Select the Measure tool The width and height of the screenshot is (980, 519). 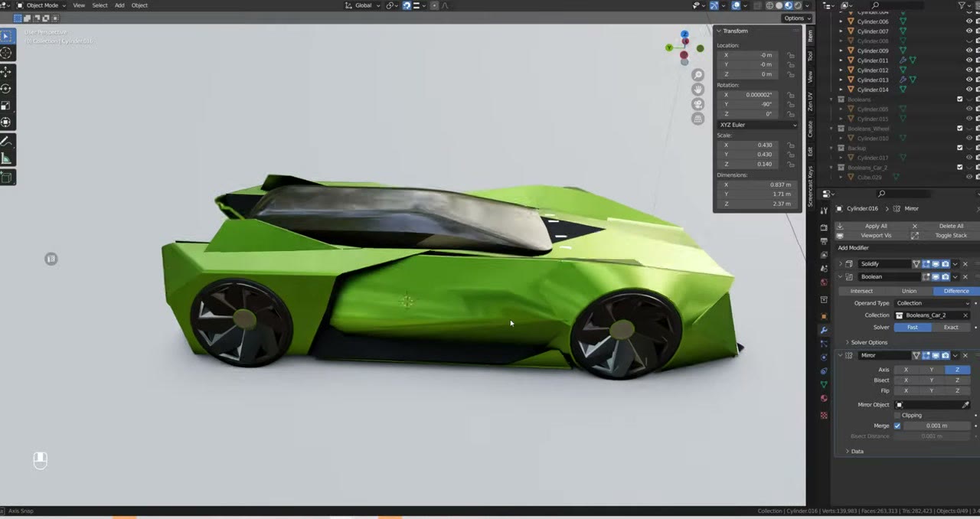[6, 158]
